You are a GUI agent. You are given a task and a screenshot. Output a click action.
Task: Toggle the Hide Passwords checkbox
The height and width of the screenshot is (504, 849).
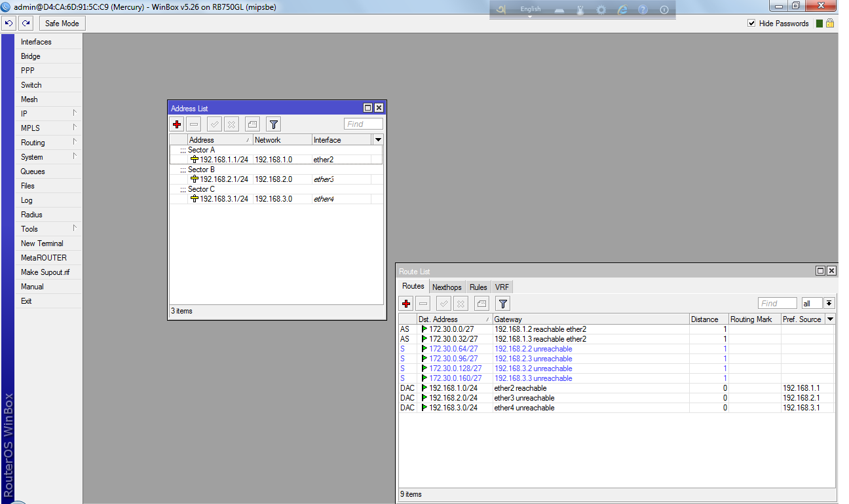tap(751, 24)
